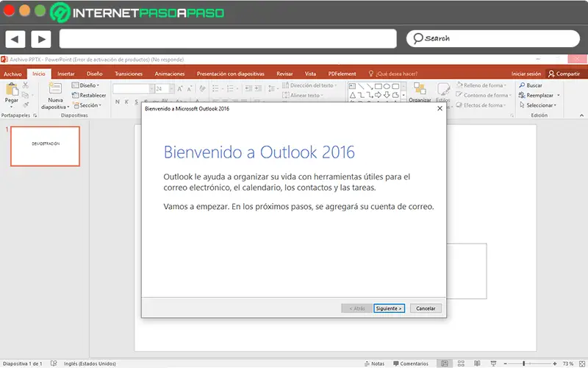Click Cancelar in the Outlook dialog
Screen dimensions: 588x368
[x=426, y=308]
